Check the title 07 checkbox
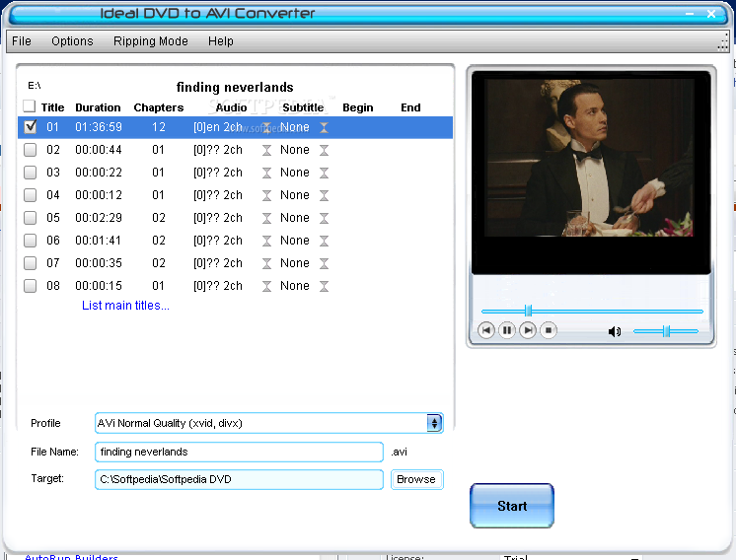736x560 pixels. [30, 262]
